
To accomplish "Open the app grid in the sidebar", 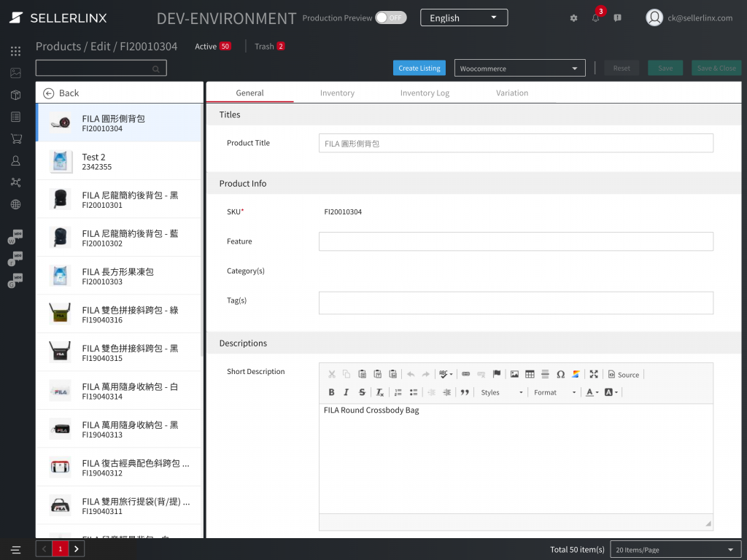I will coord(16,51).
